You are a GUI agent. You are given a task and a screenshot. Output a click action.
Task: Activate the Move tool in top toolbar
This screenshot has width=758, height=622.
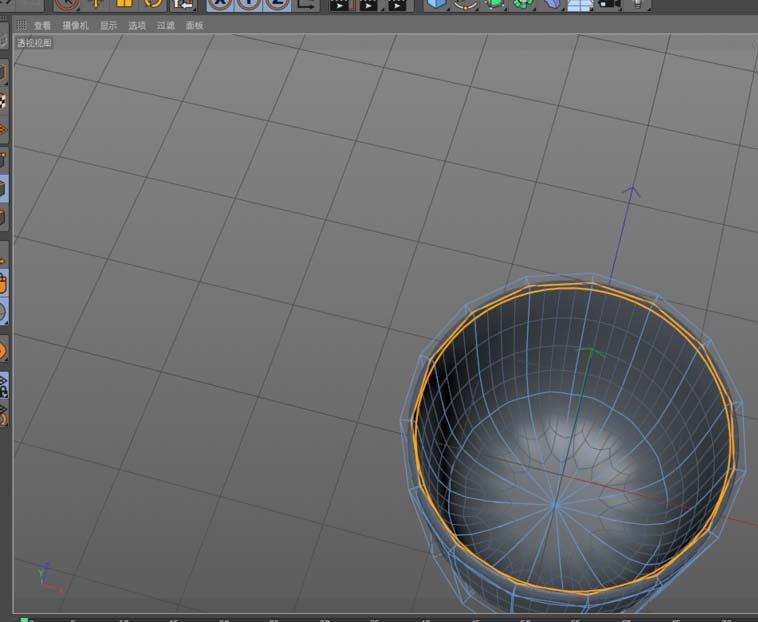click(x=96, y=3)
